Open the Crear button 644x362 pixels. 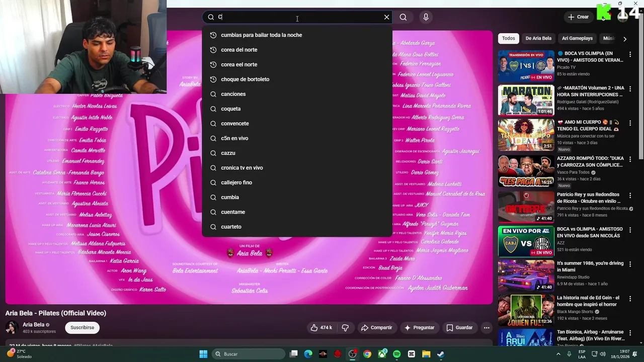pyautogui.click(x=578, y=17)
